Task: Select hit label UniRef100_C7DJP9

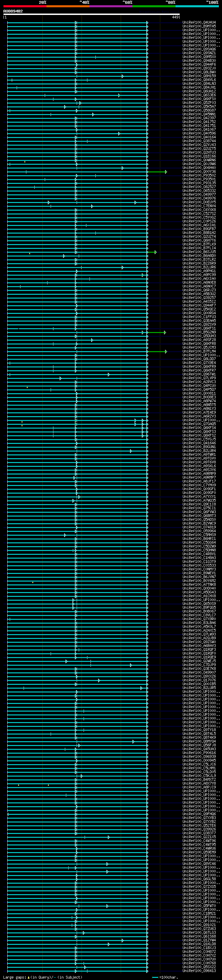Action: [199, 665]
